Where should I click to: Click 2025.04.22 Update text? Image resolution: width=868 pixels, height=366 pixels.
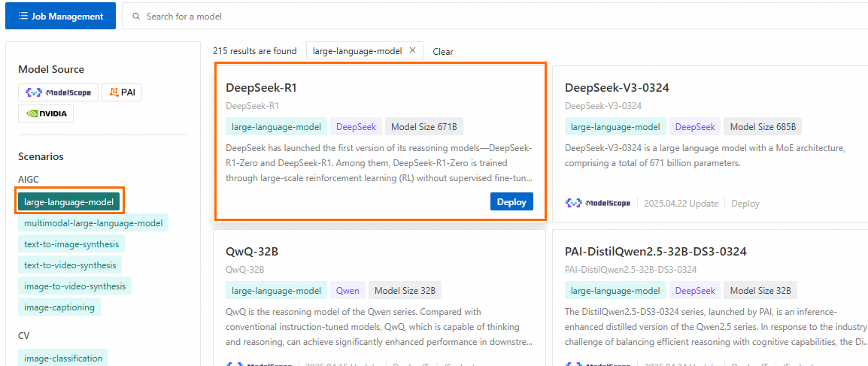(681, 204)
